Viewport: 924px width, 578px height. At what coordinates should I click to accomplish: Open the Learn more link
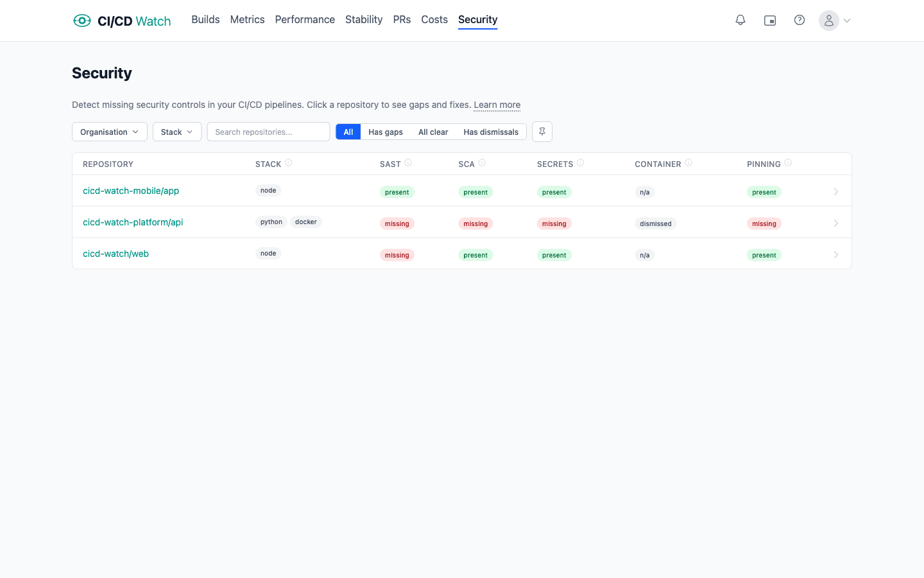497,105
